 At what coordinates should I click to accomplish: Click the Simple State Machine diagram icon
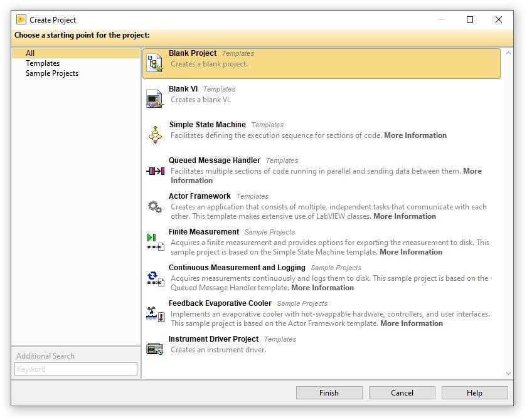pyautogui.click(x=155, y=135)
